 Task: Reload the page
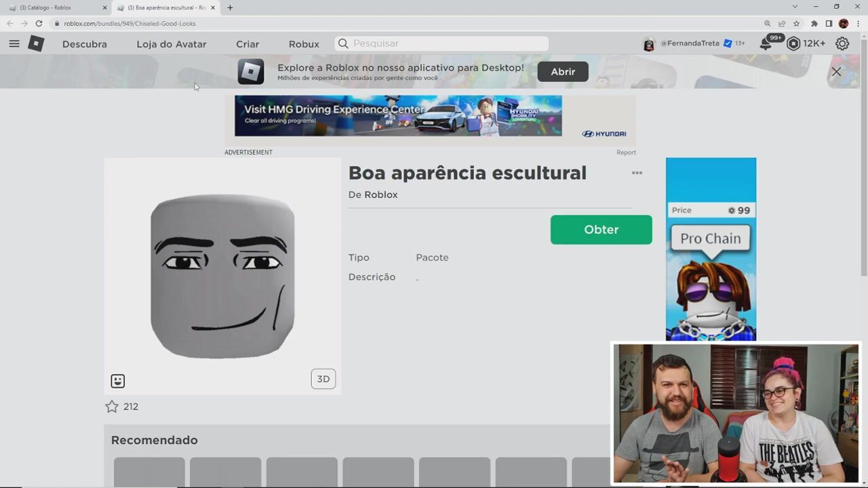click(39, 23)
